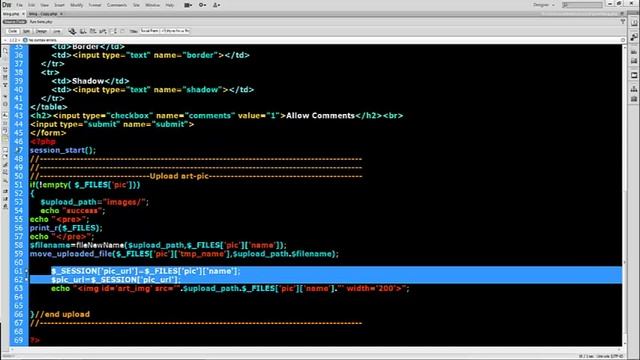Click the vertical scrollbar up arrow
Screen dimensions: 640x360
pyautogui.click(x=625, y=47)
